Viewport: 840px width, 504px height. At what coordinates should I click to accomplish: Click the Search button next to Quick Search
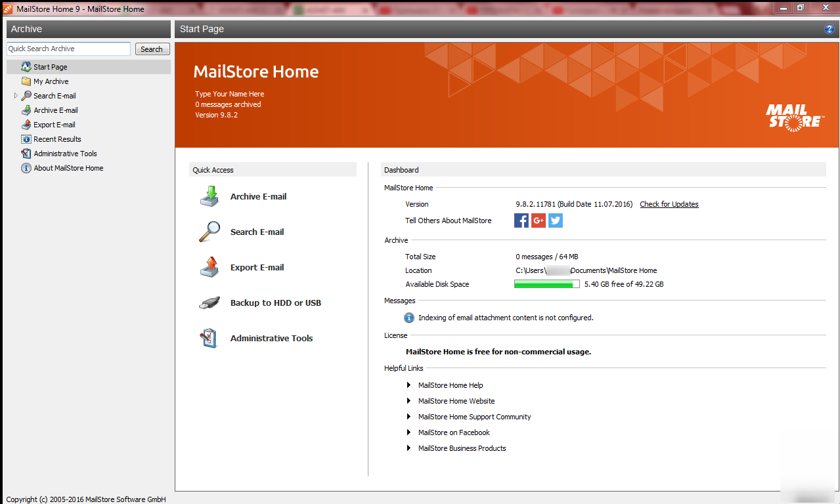pyautogui.click(x=152, y=49)
